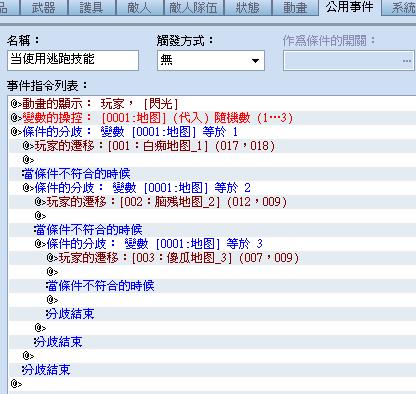The height and width of the screenshot is (394, 416).
Task: Select the 玩家的遷移 脑残地图_2 line
Action: click(213, 202)
